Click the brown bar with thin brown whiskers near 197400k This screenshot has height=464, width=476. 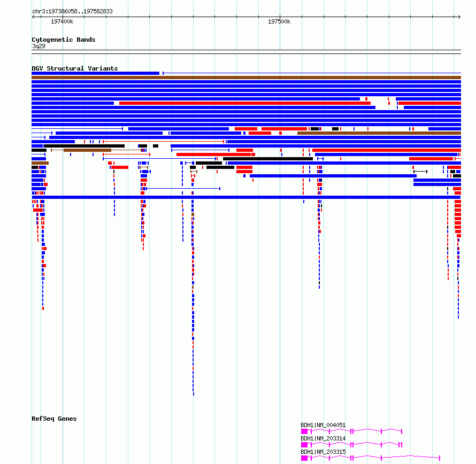click(96, 150)
